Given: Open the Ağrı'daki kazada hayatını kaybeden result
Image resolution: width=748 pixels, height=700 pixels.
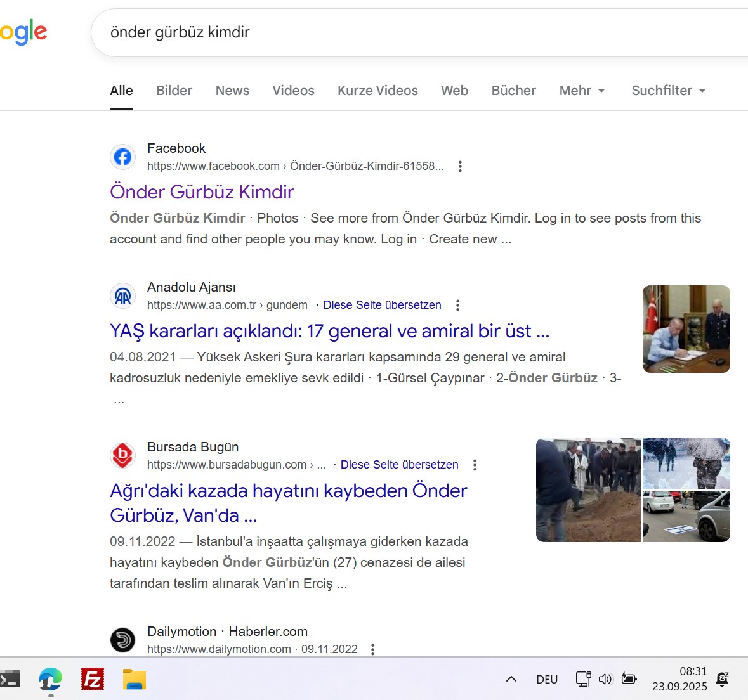Looking at the screenshot, I should (289, 503).
